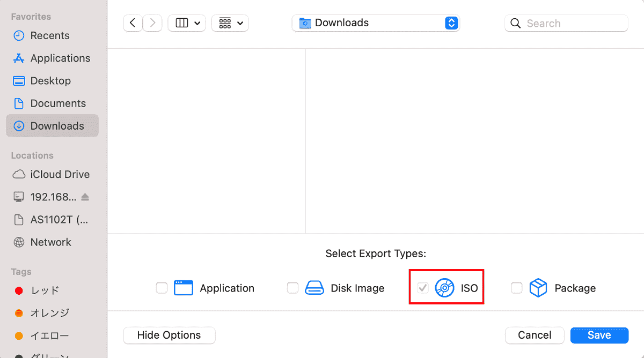Open the item grouping dropdown

click(x=230, y=23)
